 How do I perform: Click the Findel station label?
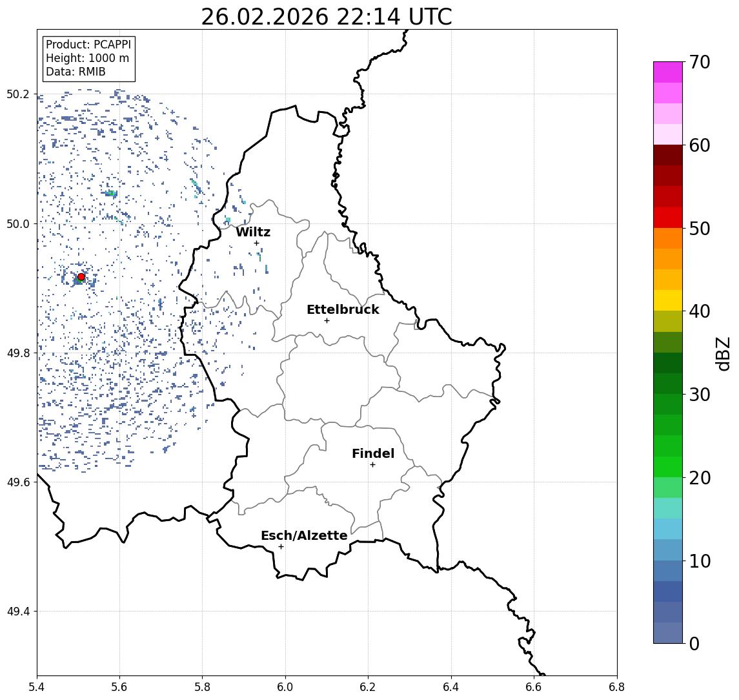373,453
